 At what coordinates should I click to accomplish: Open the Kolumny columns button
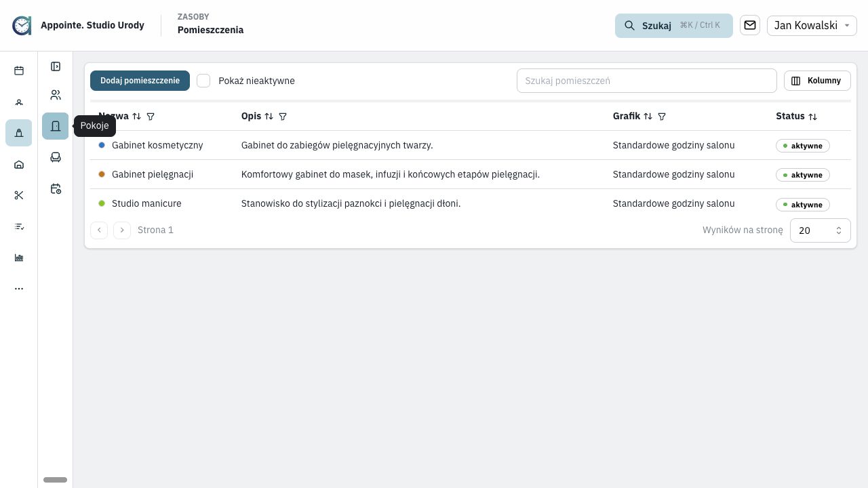[817, 81]
